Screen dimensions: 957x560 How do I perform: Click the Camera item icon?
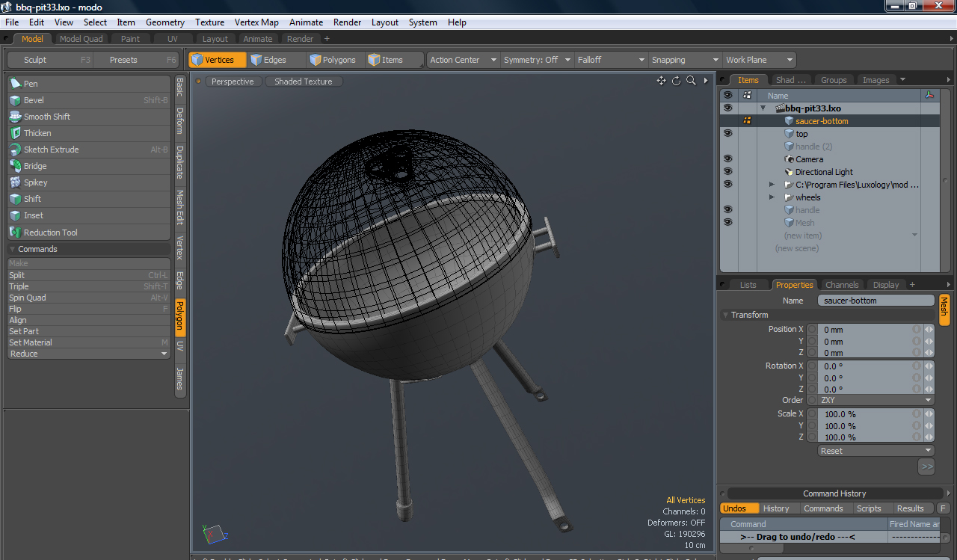(789, 159)
